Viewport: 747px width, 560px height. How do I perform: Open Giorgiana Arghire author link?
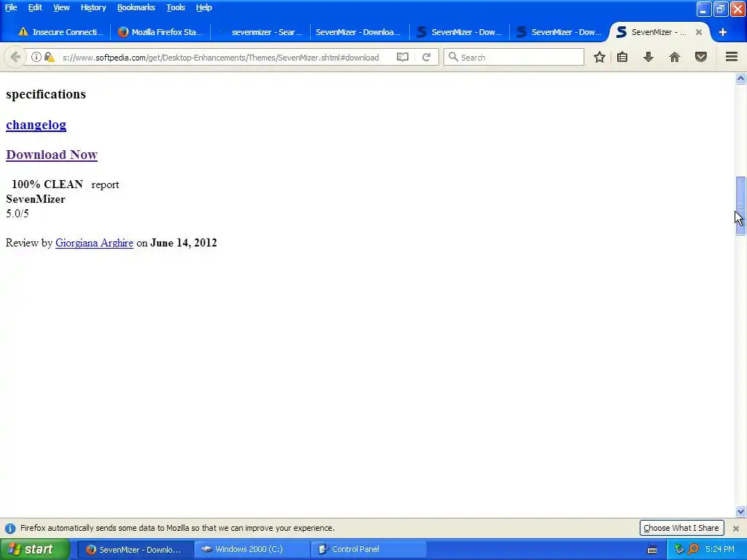coord(94,243)
